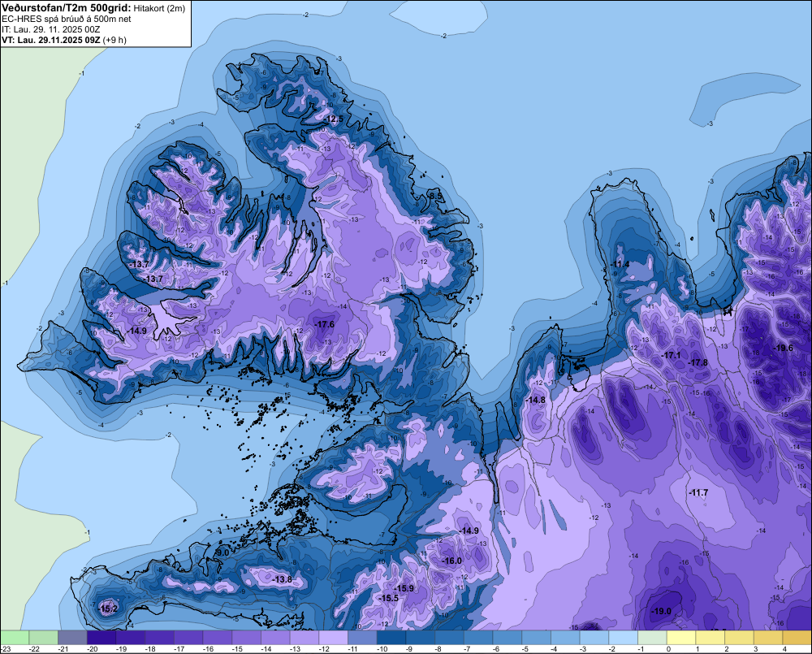The height and width of the screenshot is (654, 812).
Task: Select the 'Hitakort (2m)' header text
Action: [x=159, y=8]
